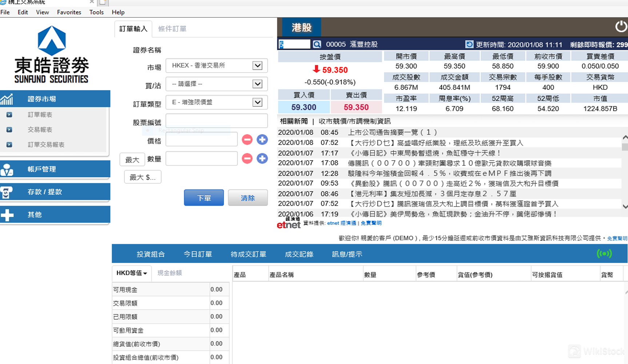This screenshot has height=364, width=628.
Task: Open the 市場 HKEX dropdown
Action: [x=217, y=65]
